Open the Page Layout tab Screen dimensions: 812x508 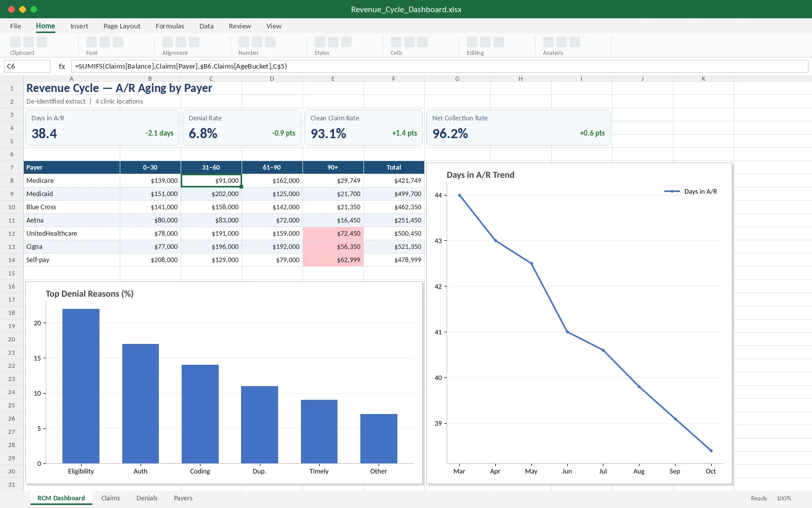[x=122, y=26]
